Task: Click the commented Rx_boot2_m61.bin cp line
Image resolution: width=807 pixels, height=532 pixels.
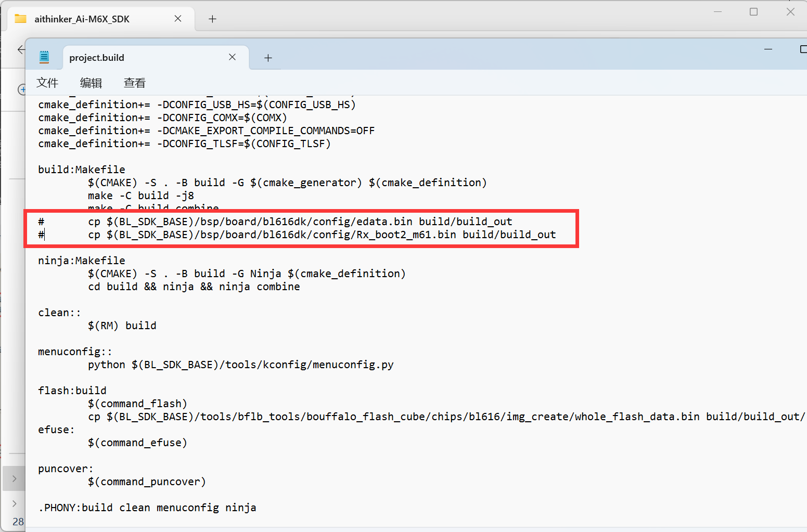Action: coord(297,235)
